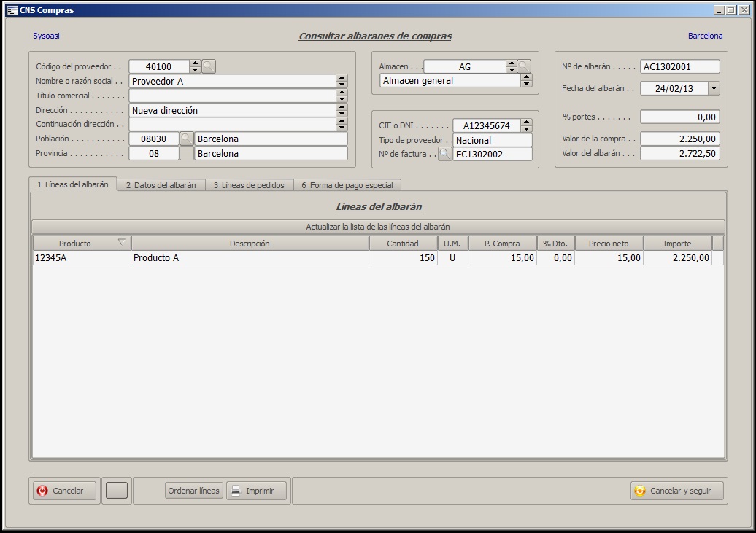Click the Provincia code field 08
This screenshot has width=756, height=533.
point(154,153)
